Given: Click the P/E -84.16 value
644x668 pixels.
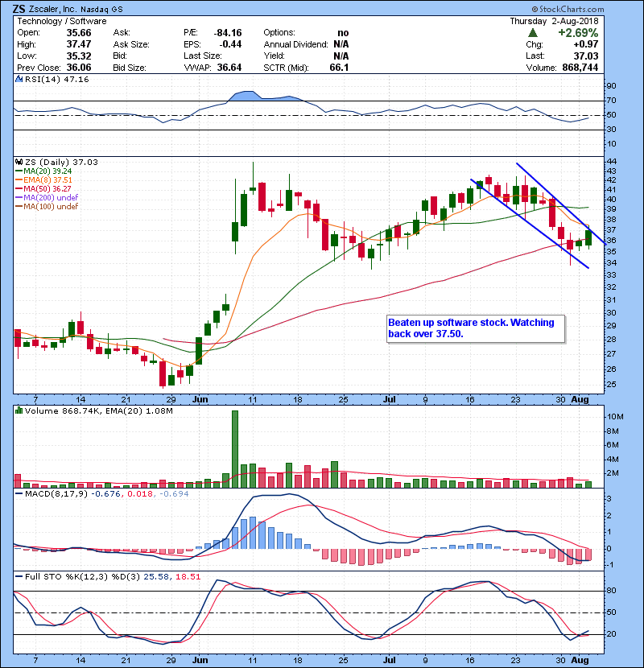Looking at the screenshot, I should coord(228,33).
